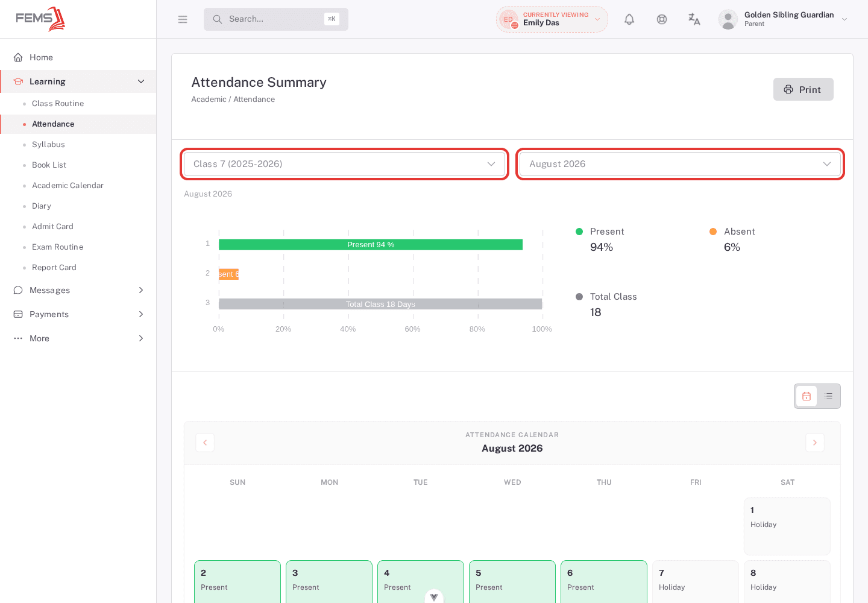Viewport: 868px width, 603px height.
Task: Open the Currently Viewing Emily Das switcher
Action: [x=552, y=19]
